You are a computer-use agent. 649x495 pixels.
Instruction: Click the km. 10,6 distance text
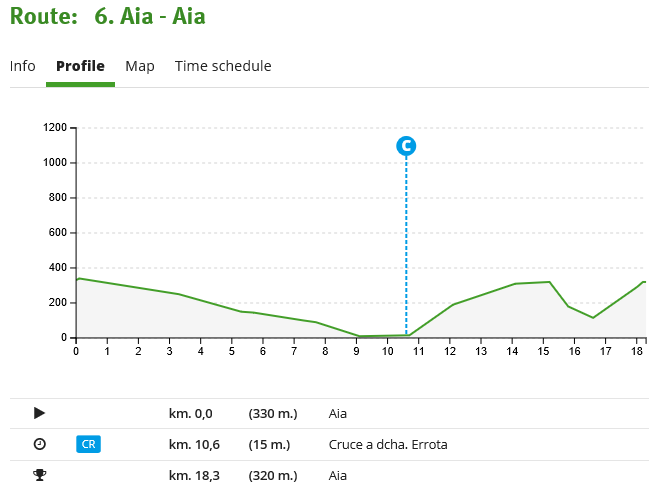(x=195, y=444)
